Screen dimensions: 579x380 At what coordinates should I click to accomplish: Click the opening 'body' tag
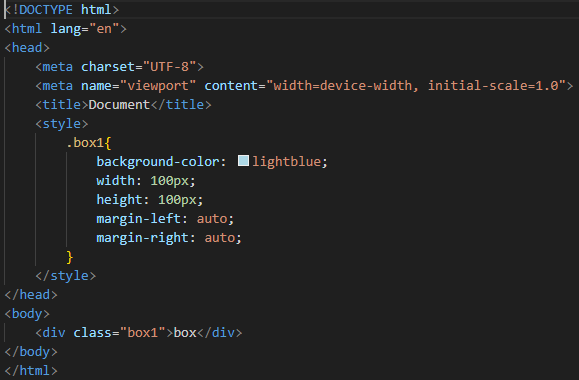click(27, 314)
